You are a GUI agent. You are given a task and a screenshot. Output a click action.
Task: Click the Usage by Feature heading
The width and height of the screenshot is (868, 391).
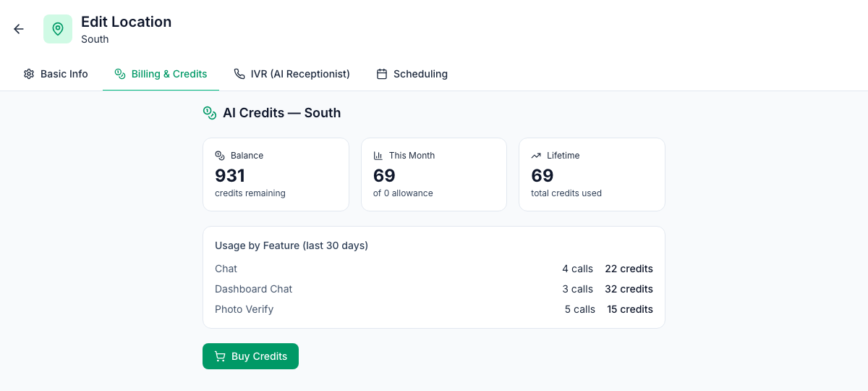coord(292,245)
